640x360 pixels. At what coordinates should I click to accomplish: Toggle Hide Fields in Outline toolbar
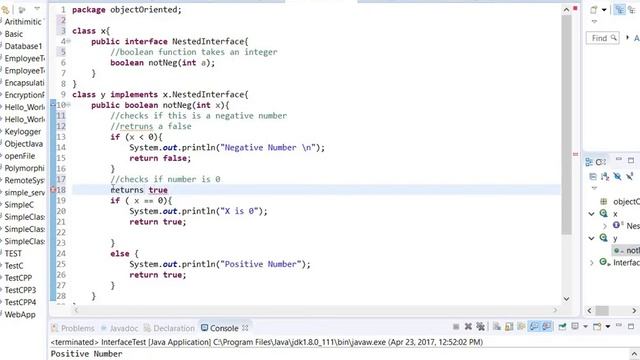pos(618,176)
